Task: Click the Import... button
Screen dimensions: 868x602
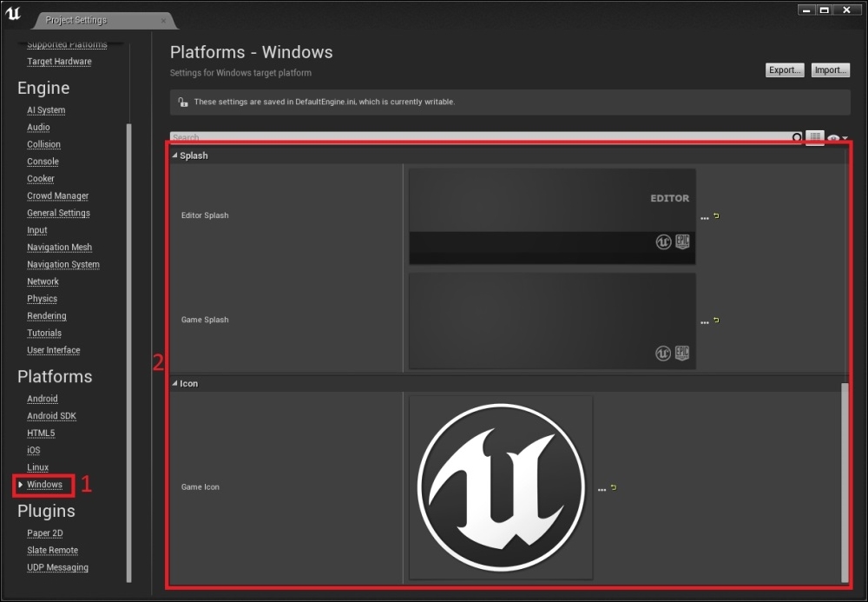Action: 831,69
